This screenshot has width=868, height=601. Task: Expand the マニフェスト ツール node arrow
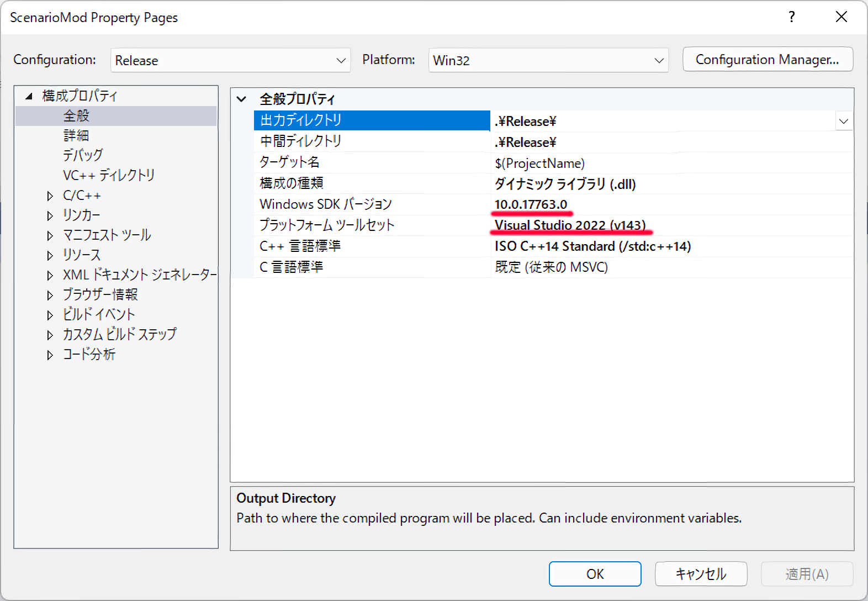pyautogui.click(x=50, y=236)
